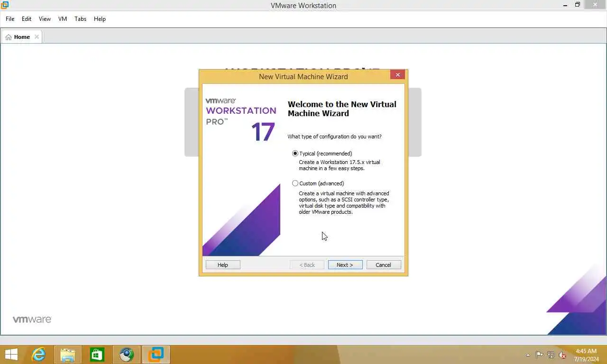This screenshot has width=607, height=364.
Task: Open the Edit menu
Action: [27, 19]
